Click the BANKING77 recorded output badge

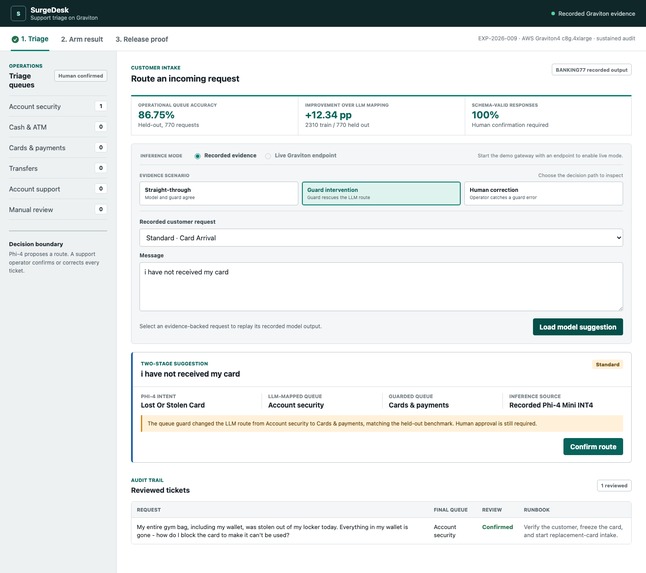[591, 70]
